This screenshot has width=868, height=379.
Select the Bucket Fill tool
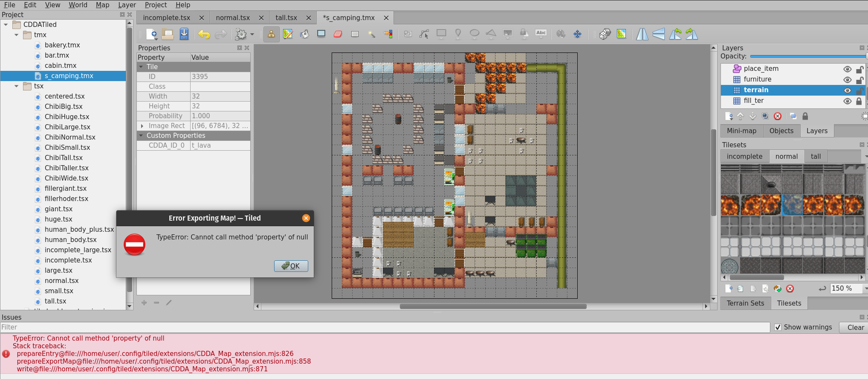[x=304, y=34]
